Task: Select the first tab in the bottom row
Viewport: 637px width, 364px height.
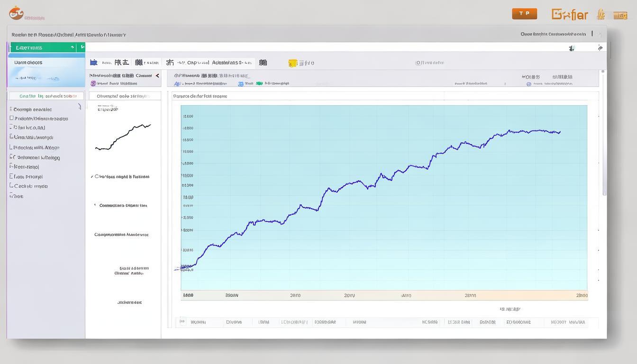Action: coord(198,322)
